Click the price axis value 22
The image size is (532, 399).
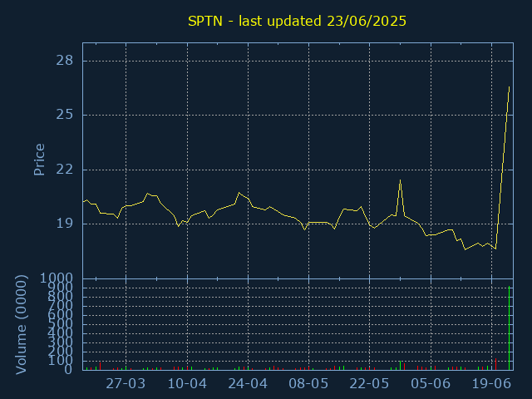(65, 170)
